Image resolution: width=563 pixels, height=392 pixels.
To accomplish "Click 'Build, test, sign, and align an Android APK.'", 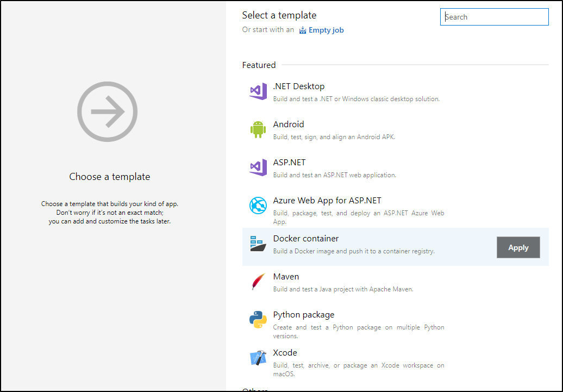I will tap(334, 137).
